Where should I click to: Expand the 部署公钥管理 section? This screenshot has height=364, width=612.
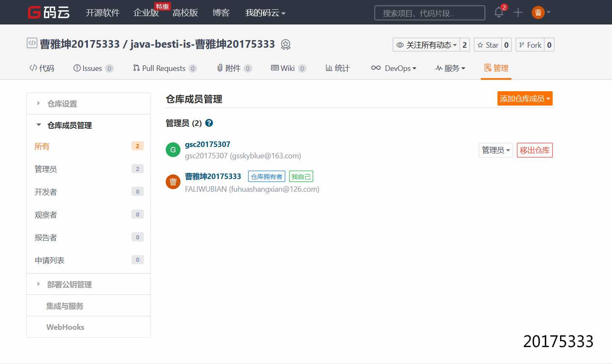point(89,284)
